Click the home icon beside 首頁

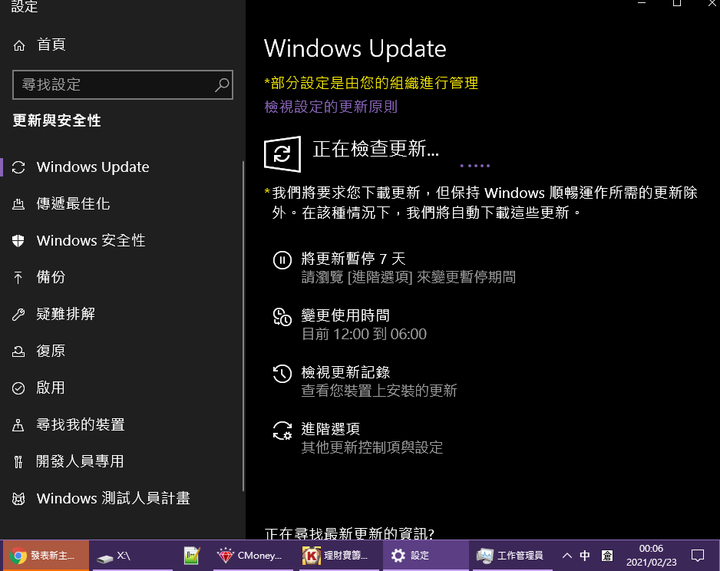click(x=19, y=45)
